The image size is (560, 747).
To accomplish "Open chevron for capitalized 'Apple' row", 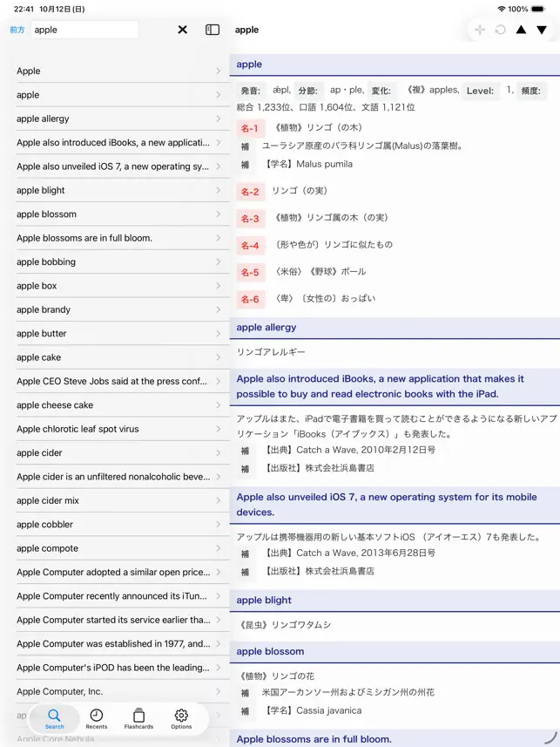I will [218, 71].
